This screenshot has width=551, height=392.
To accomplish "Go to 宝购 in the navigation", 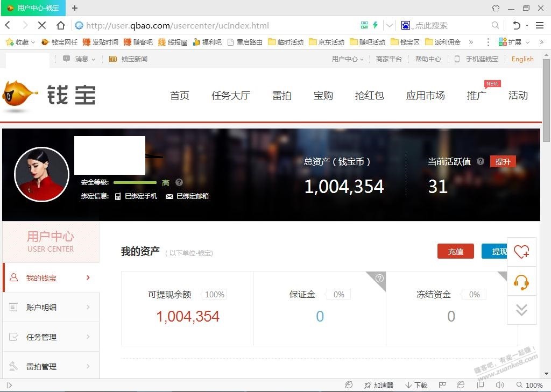I will [323, 96].
